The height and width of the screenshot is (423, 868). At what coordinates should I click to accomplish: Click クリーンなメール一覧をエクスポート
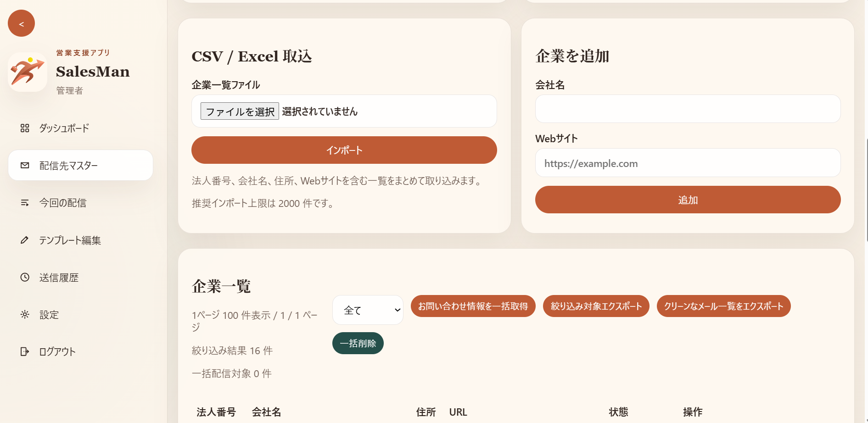click(x=723, y=306)
